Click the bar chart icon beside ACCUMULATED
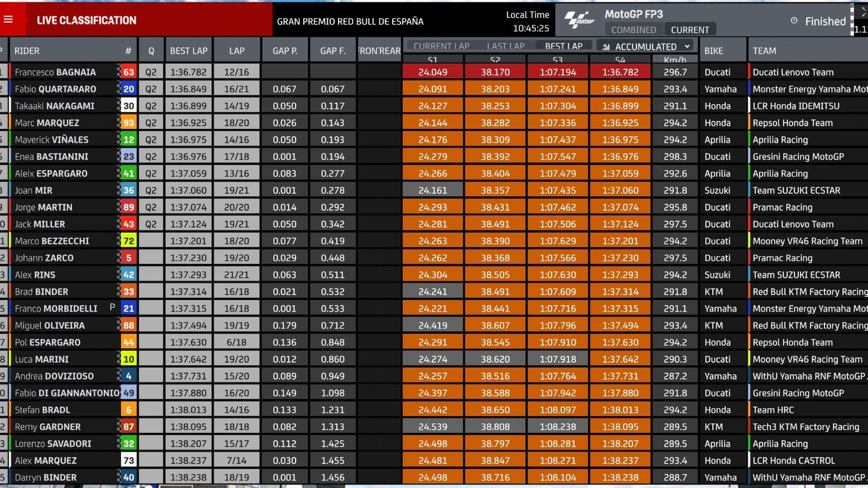 pos(606,47)
